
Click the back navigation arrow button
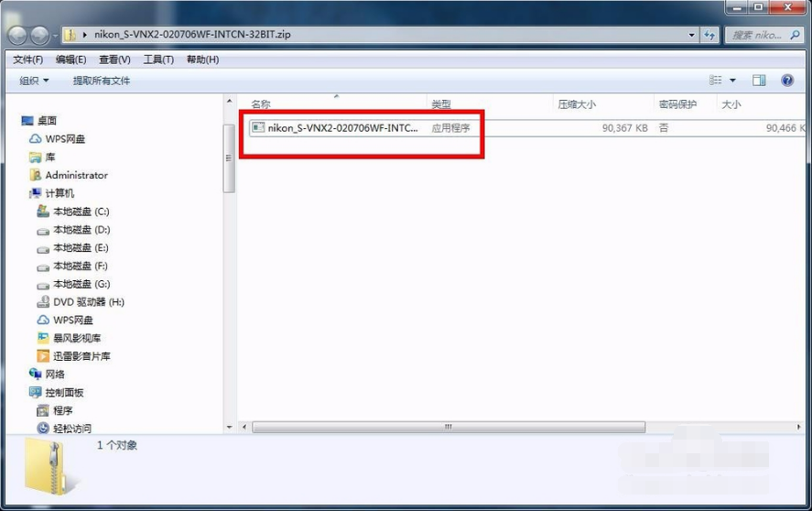click(18, 35)
